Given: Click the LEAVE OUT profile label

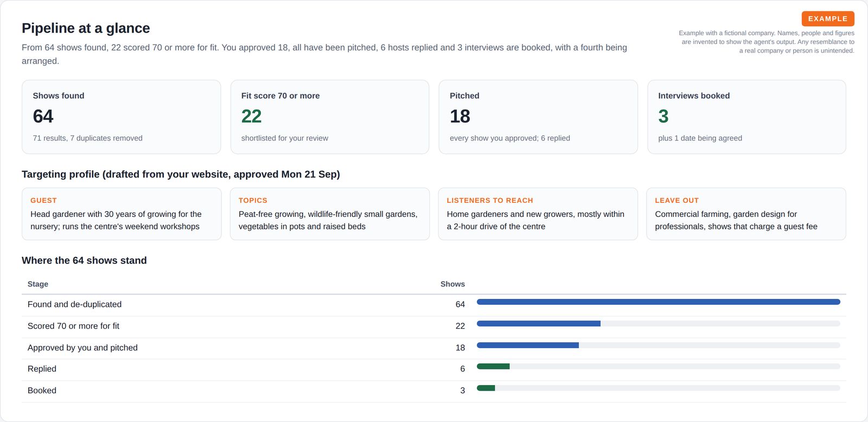Looking at the screenshot, I should coord(676,200).
